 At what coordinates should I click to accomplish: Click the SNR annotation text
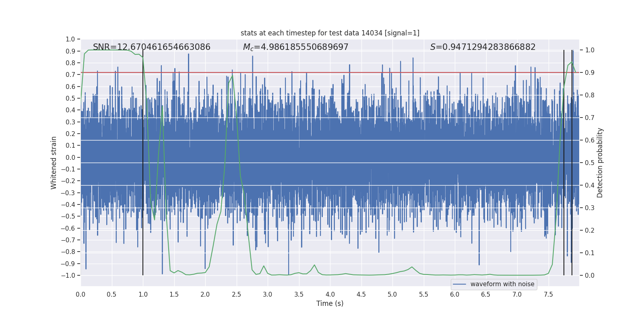[152, 47]
